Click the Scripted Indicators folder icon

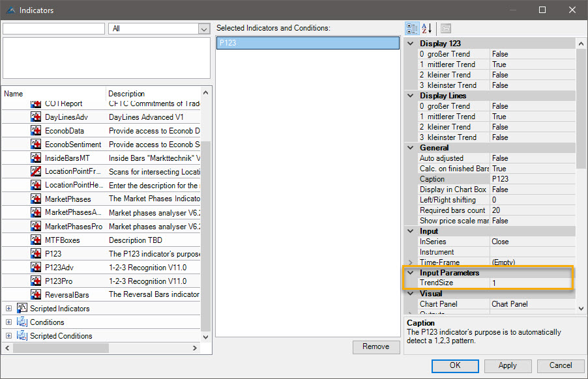[x=22, y=309]
